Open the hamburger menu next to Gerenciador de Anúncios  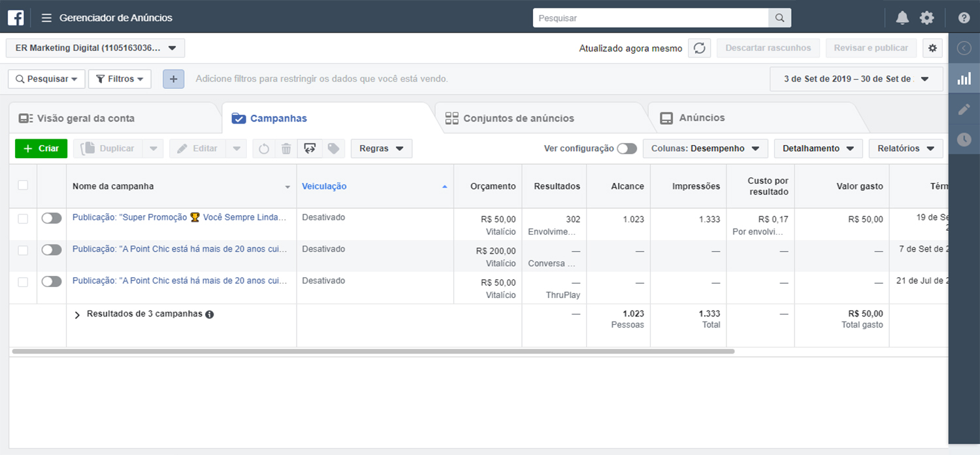click(46, 18)
